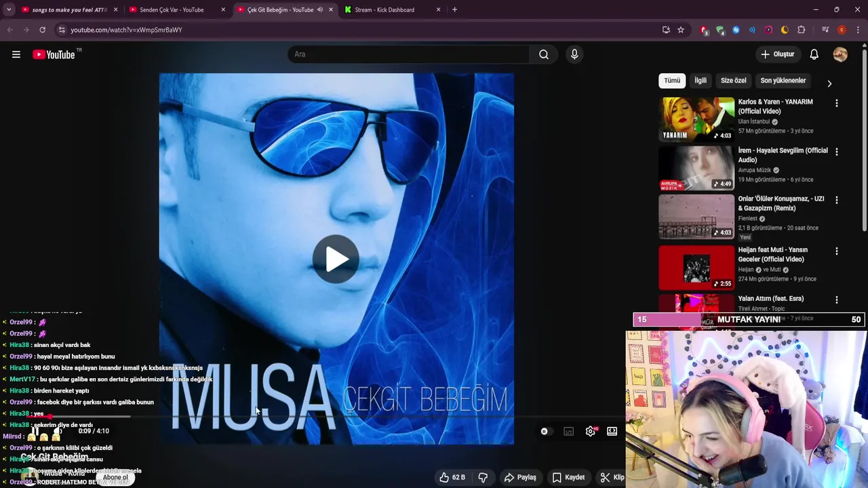868x488 pixels.
Task: Switch to theater mode
Action: tap(612, 431)
